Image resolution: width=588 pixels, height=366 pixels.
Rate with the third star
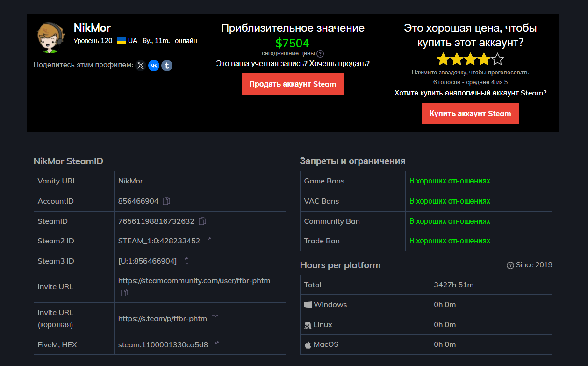(x=470, y=59)
